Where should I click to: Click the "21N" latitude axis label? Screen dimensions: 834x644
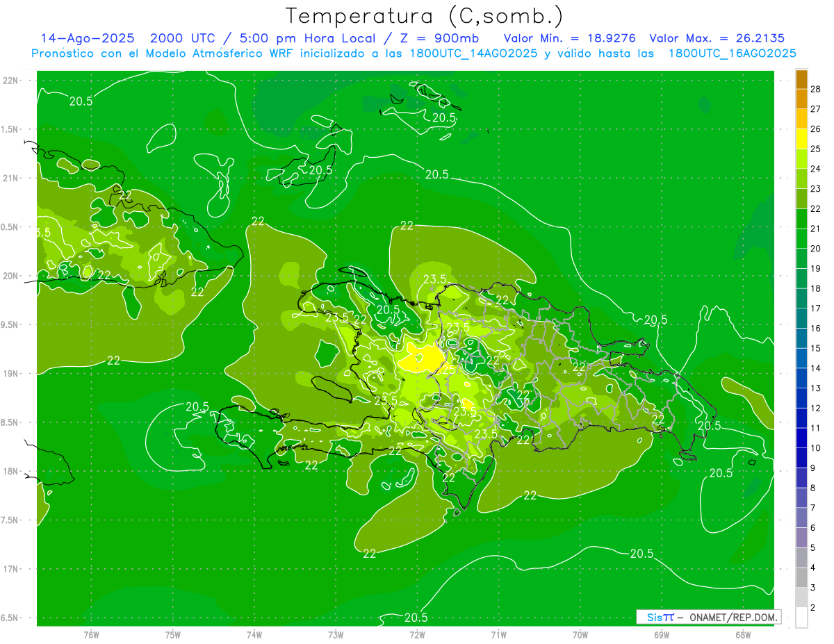click(x=11, y=178)
